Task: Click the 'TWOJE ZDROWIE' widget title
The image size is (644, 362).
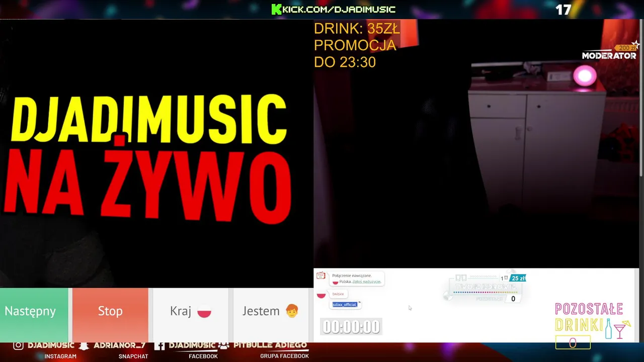Action: 486,287
